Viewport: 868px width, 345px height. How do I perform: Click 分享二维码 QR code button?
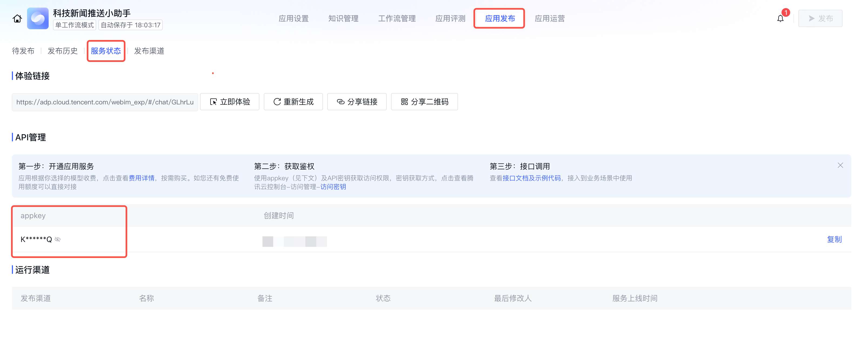pyautogui.click(x=424, y=102)
